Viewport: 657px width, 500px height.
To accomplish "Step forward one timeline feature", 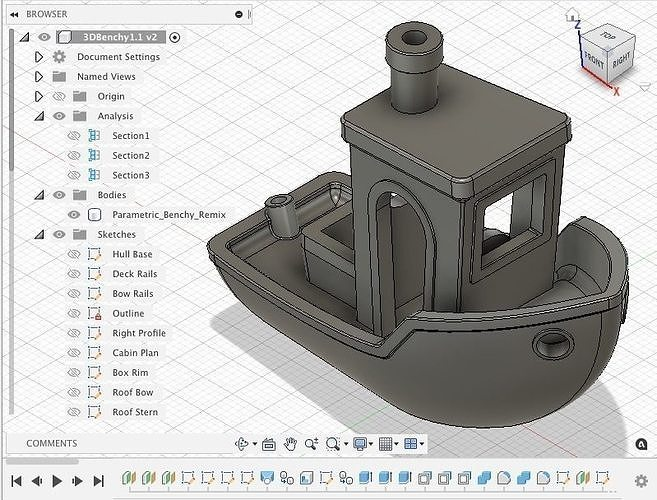I will click(77, 481).
